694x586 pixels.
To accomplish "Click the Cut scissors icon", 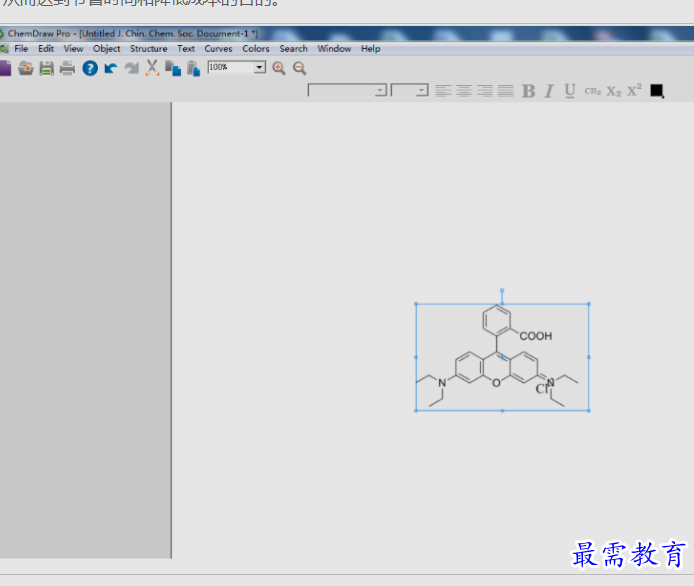I will pos(152,68).
